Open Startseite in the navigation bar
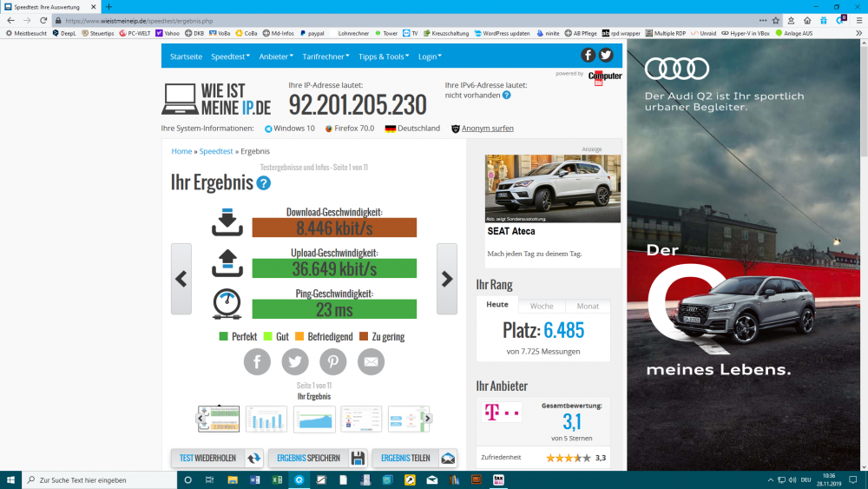Image resolution: width=868 pixels, height=489 pixels. (186, 56)
